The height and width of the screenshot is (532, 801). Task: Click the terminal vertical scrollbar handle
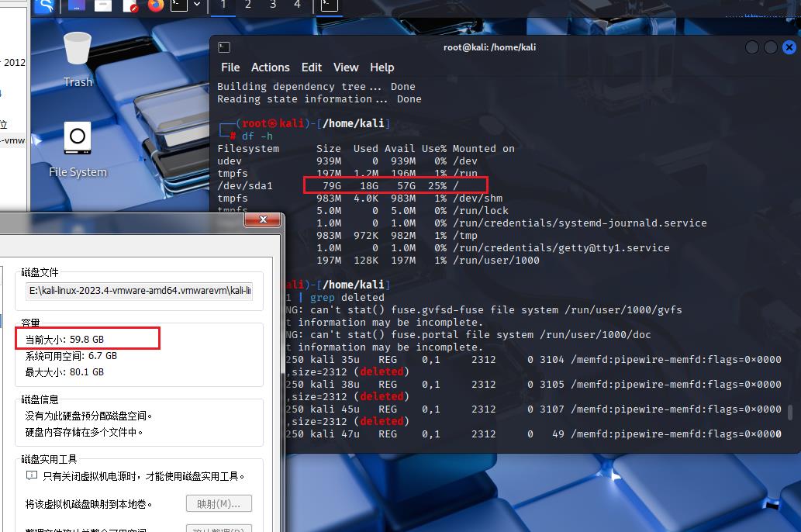[790, 413]
